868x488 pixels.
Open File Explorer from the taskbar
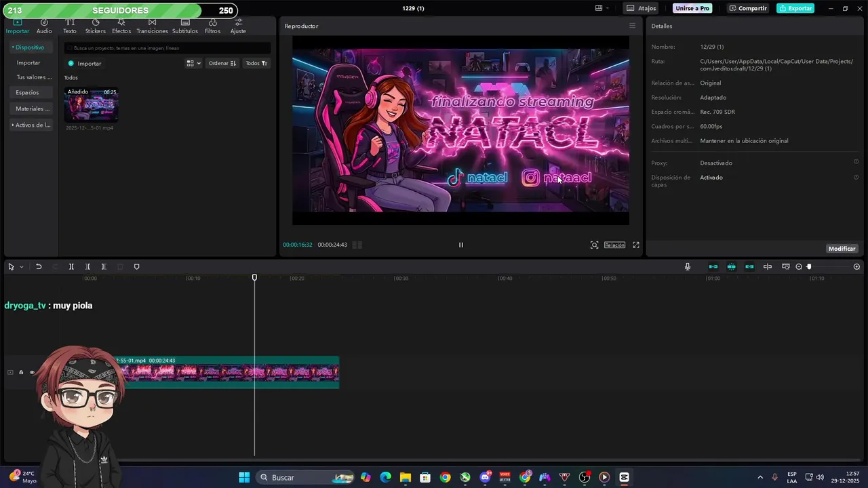[x=405, y=477]
